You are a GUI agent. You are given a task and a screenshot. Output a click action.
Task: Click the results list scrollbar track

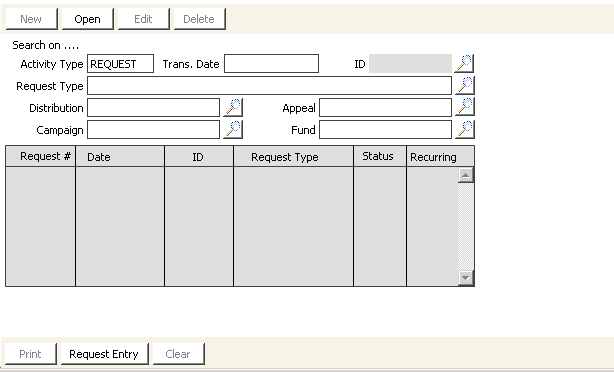point(466,226)
